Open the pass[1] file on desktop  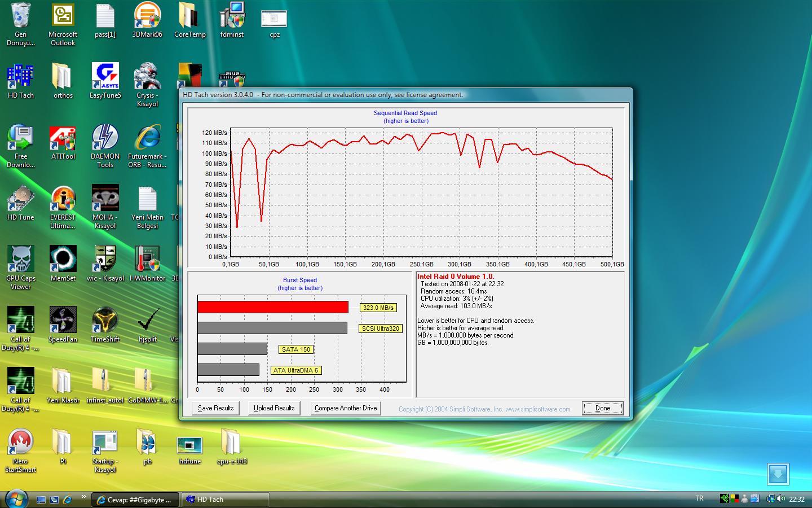pos(105,20)
